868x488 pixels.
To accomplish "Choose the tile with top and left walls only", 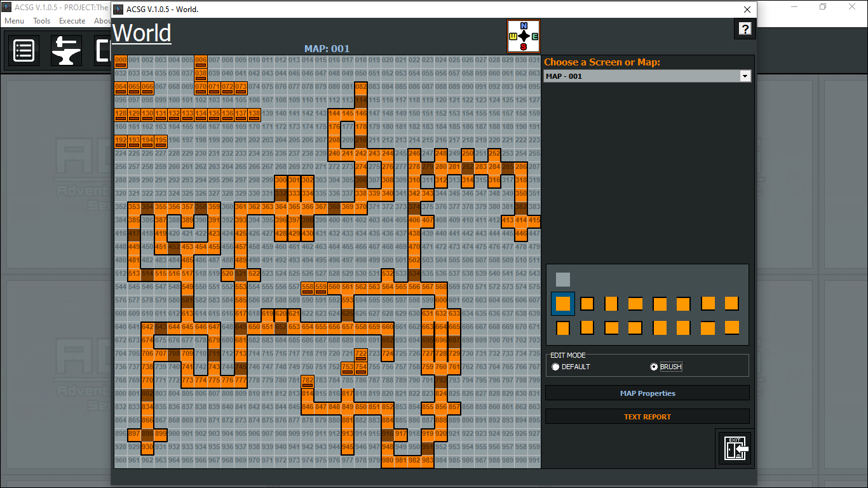I will (x=660, y=304).
